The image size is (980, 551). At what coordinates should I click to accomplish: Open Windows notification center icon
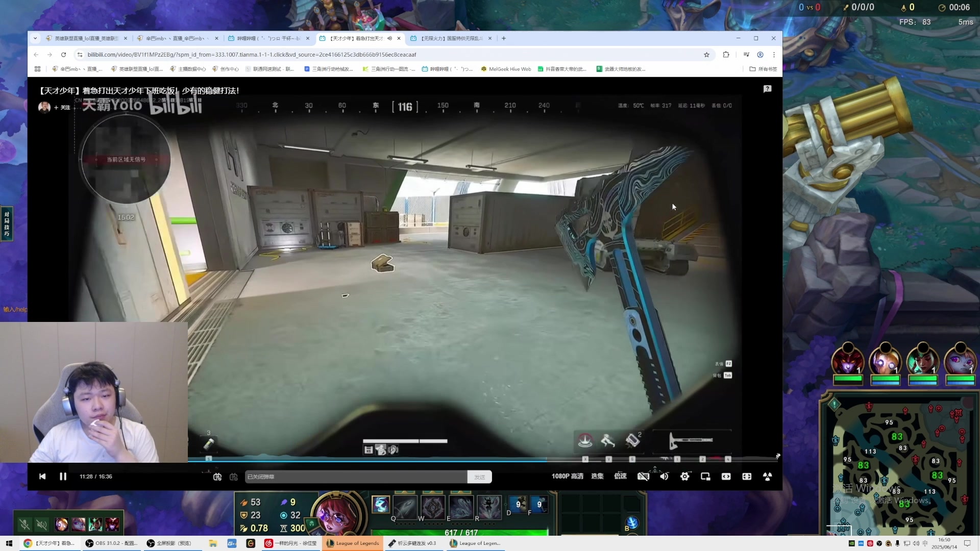(967, 543)
